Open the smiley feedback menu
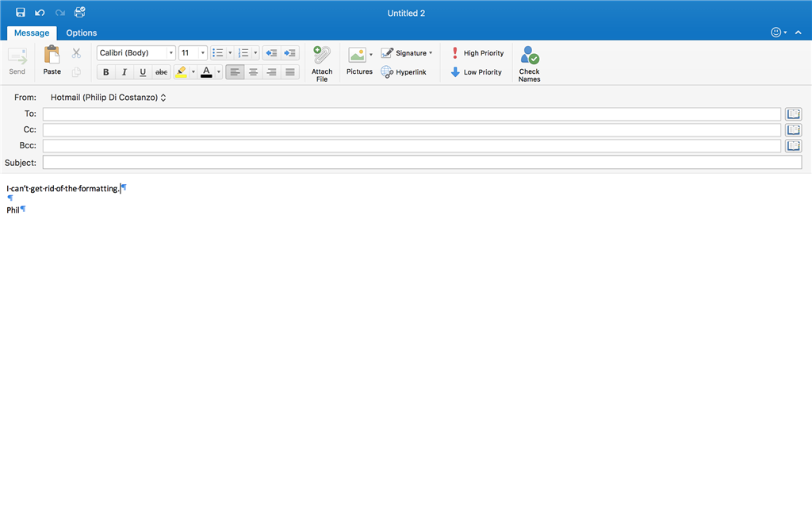 click(779, 32)
